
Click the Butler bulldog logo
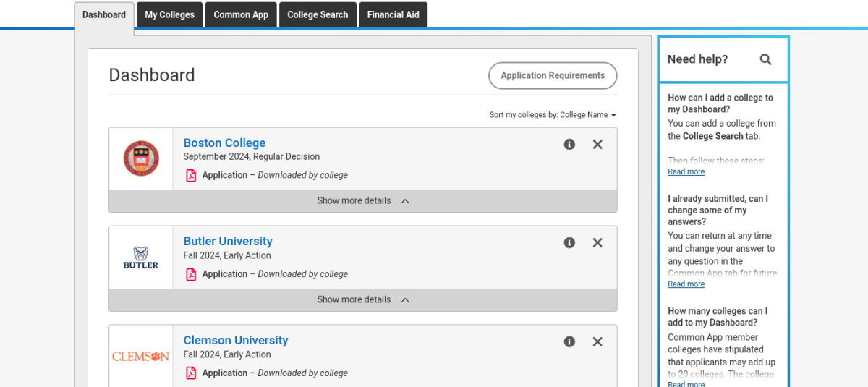point(141,258)
